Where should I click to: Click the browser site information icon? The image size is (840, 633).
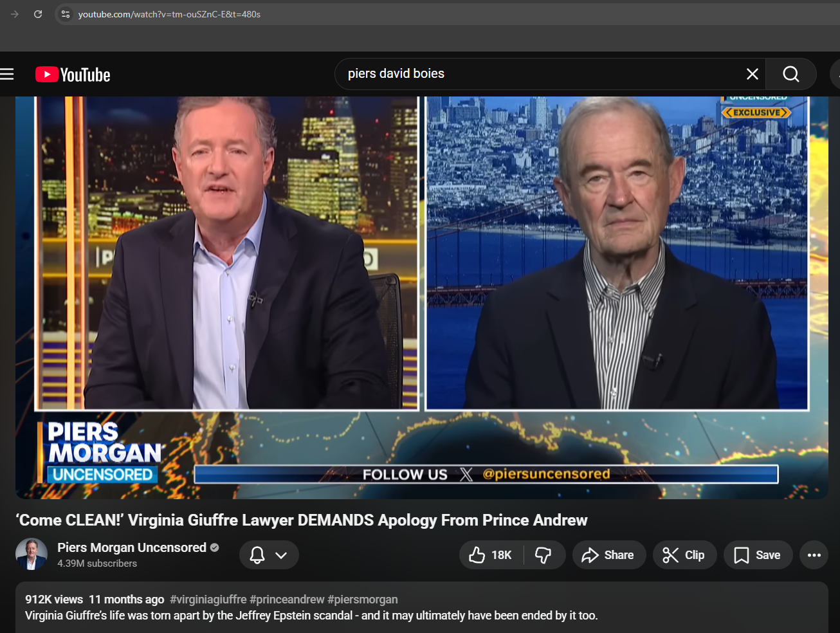65,14
